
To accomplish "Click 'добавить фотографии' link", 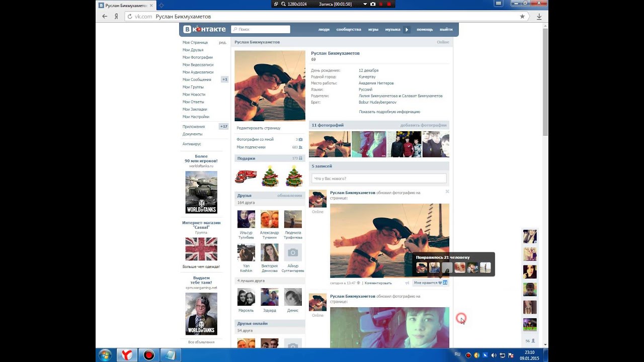I will 423,125.
